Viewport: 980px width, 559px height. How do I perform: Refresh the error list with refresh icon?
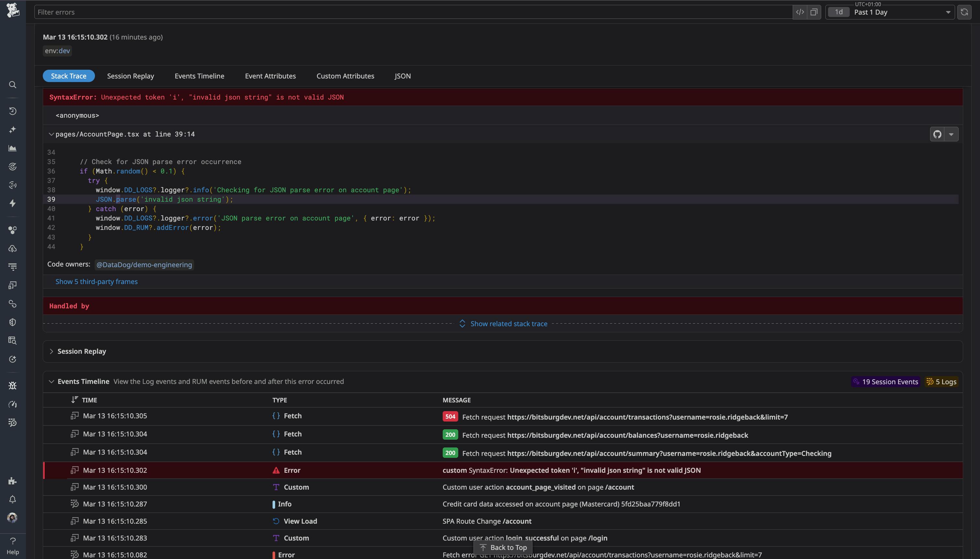(964, 12)
